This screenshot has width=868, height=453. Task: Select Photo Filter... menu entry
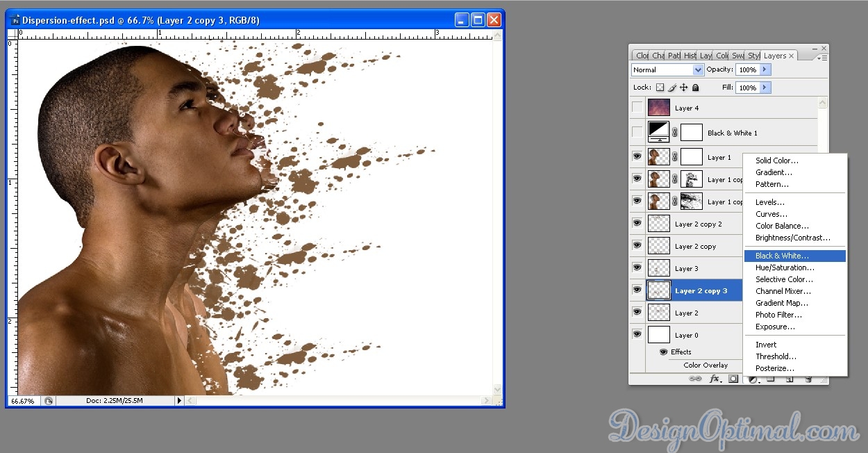[795, 315]
